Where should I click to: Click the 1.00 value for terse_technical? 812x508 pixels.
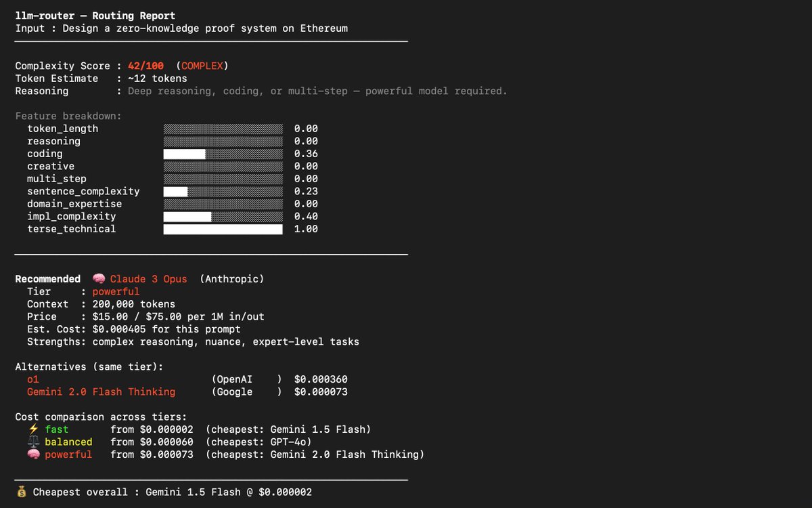point(306,229)
